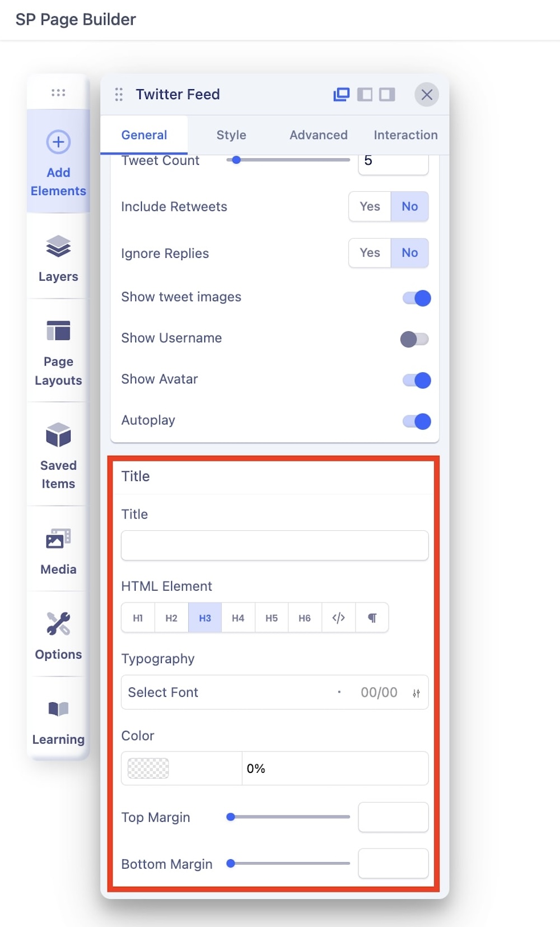Close the Twitter Feed panel

[427, 94]
